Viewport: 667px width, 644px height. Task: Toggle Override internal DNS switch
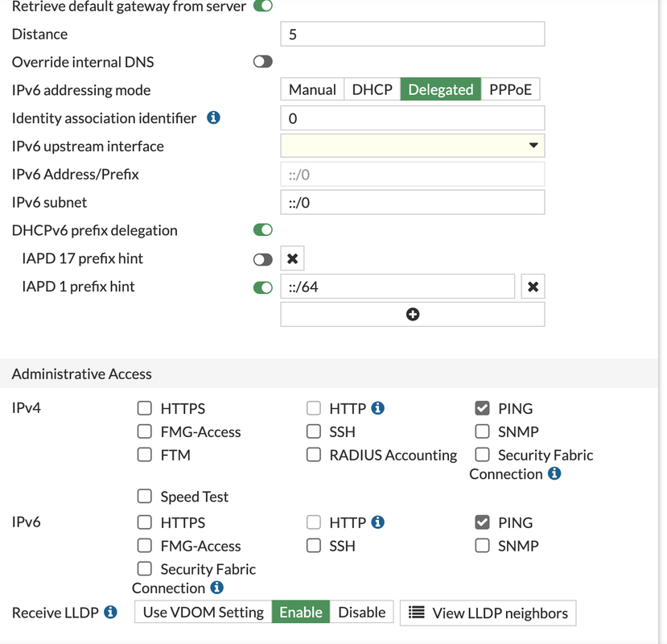263,62
